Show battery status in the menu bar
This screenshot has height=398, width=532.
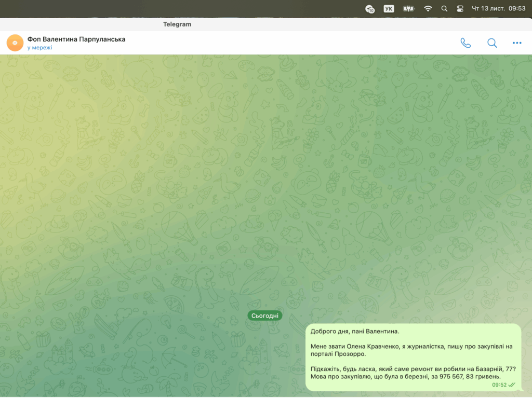tap(408, 9)
